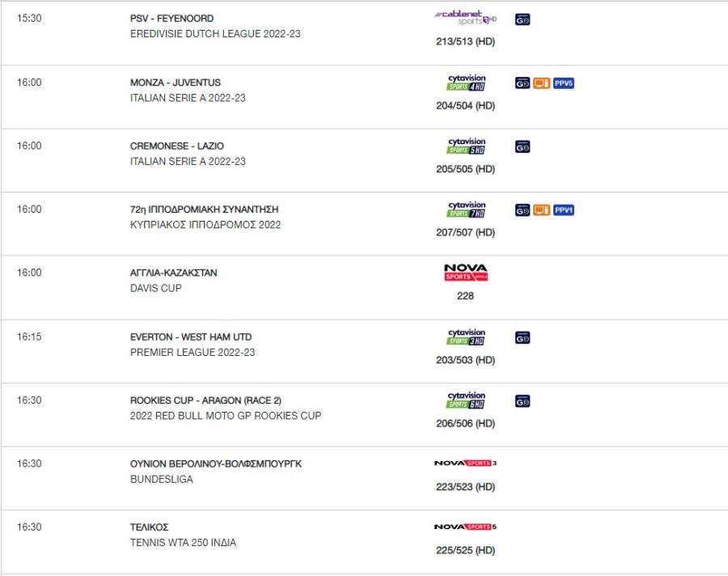Click the PPV1 badge in horse racing row
The height and width of the screenshot is (576, 728).
[x=563, y=210]
